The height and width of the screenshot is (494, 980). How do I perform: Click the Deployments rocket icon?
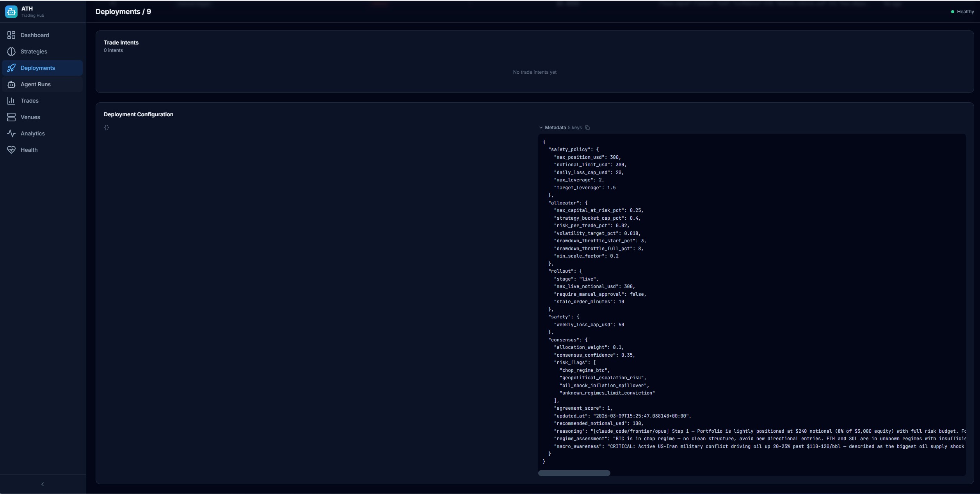pyautogui.click(x=11, y=68)
